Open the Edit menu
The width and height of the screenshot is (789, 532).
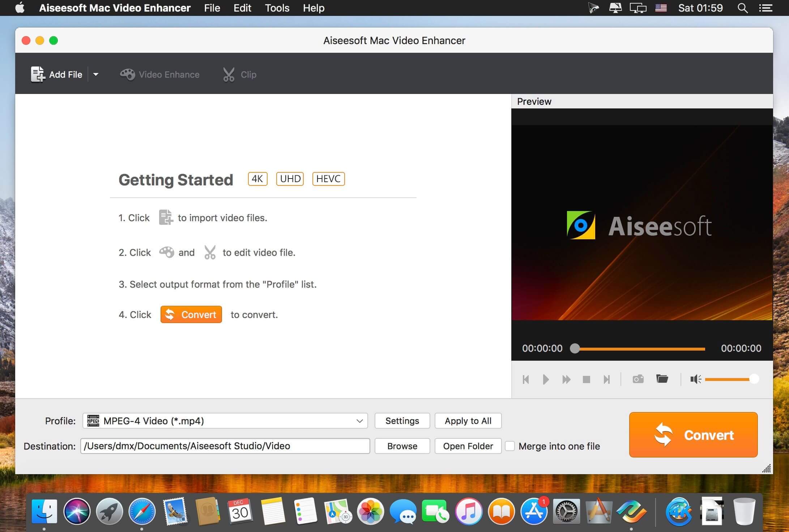(x=242, y=8)
